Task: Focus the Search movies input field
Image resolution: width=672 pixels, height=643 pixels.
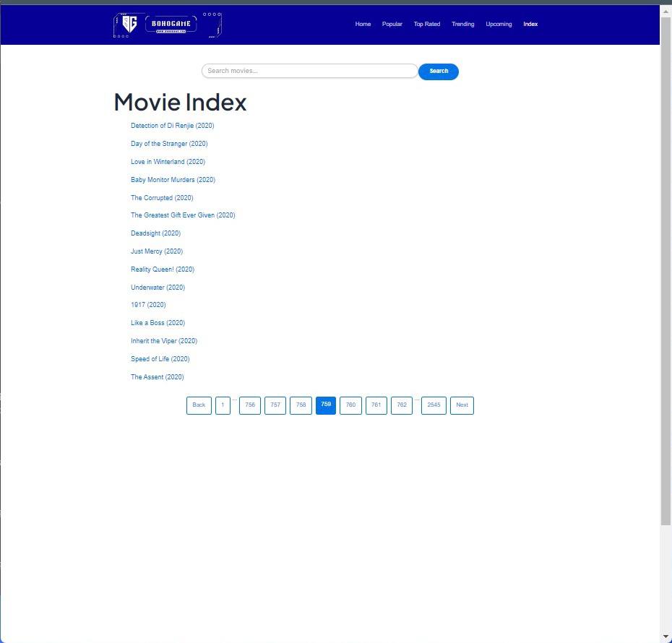Action: pos(309,71)
